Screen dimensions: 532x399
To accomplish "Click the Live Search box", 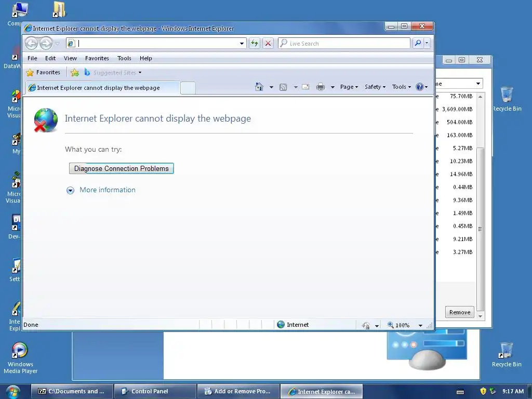I will tap(344, 43).
